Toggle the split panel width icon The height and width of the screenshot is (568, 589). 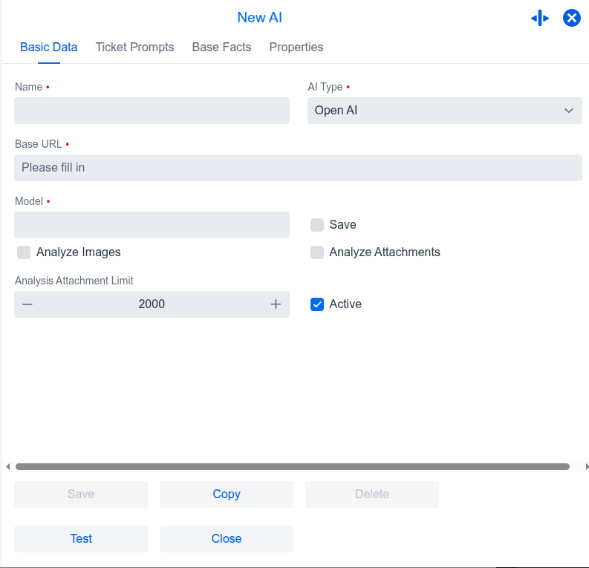coord(539,18)
